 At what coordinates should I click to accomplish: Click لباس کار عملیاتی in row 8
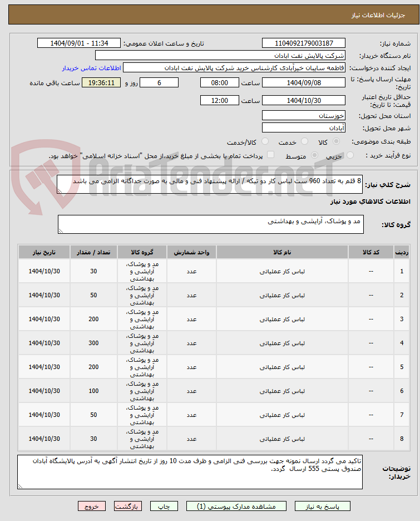coord(282,439)
